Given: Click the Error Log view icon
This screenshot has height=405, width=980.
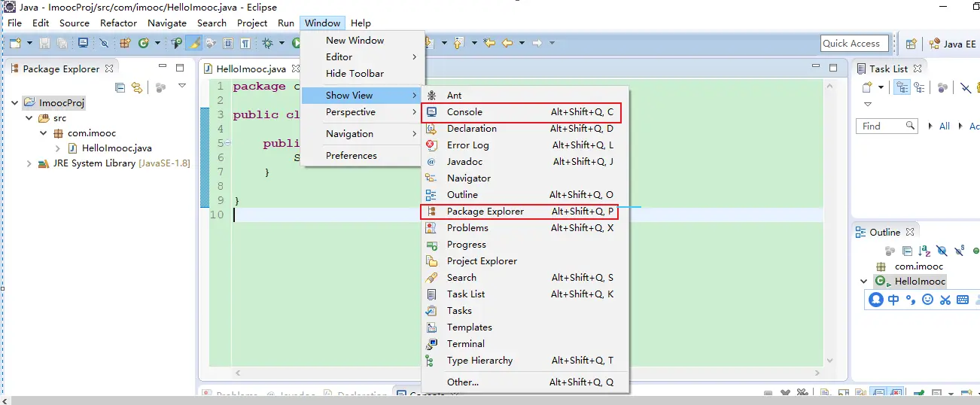Looking at the screenshot, I should click(x=431, y=145).
